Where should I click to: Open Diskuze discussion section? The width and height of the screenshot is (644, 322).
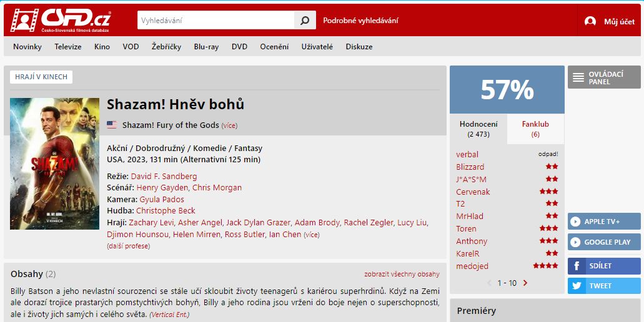359,47
